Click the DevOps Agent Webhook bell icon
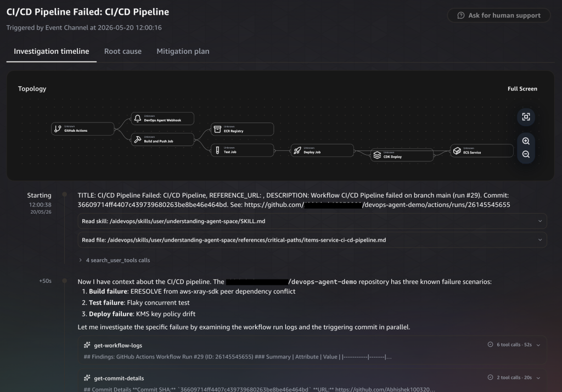Screen dimensions: 562x392 [138, 119]
